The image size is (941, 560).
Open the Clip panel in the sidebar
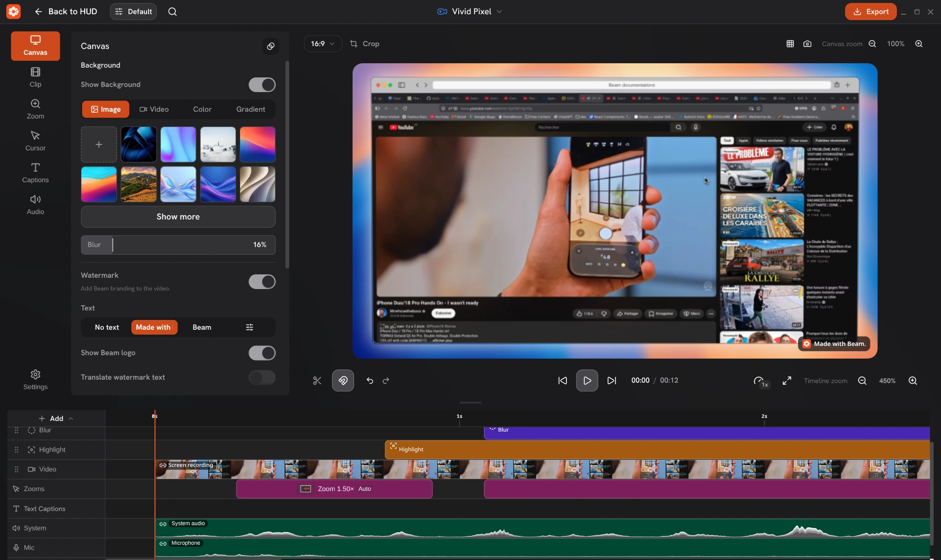pyautogui.click(x=35, y=77)
